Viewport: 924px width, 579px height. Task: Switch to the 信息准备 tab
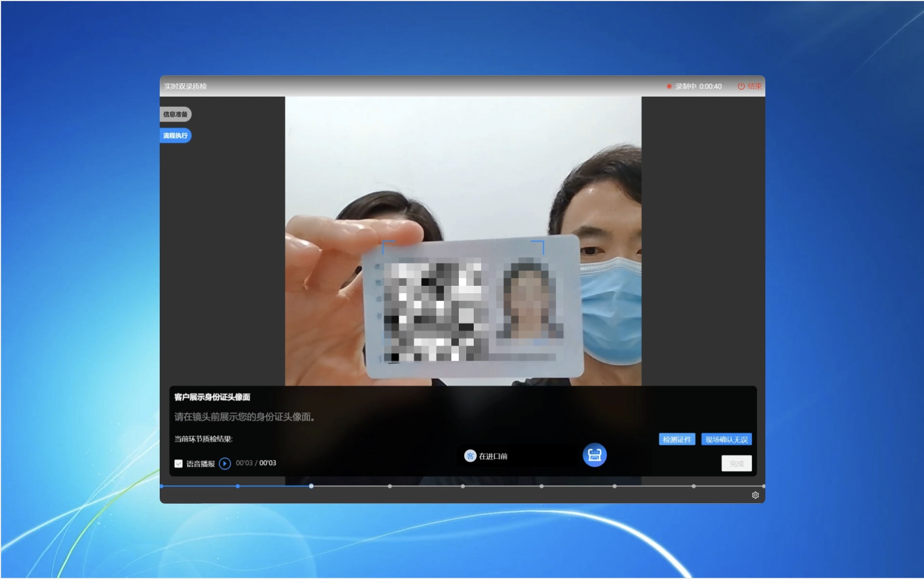click(x=175, y=114)
